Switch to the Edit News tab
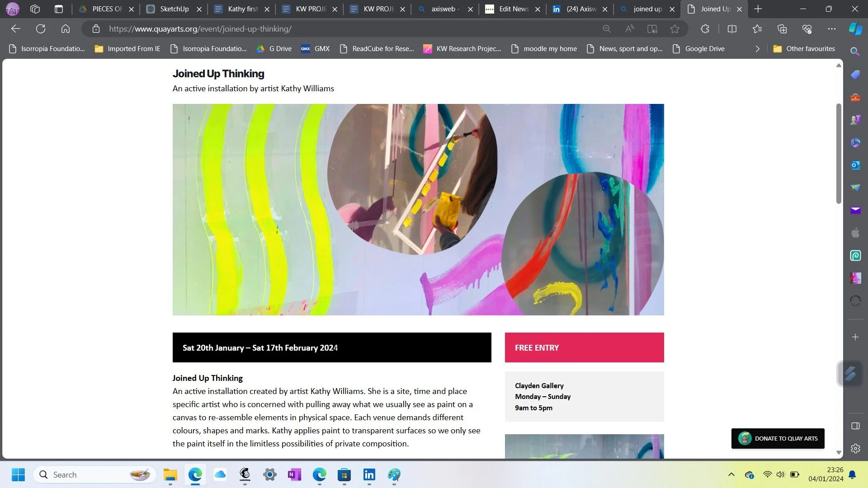 [513, 9]
